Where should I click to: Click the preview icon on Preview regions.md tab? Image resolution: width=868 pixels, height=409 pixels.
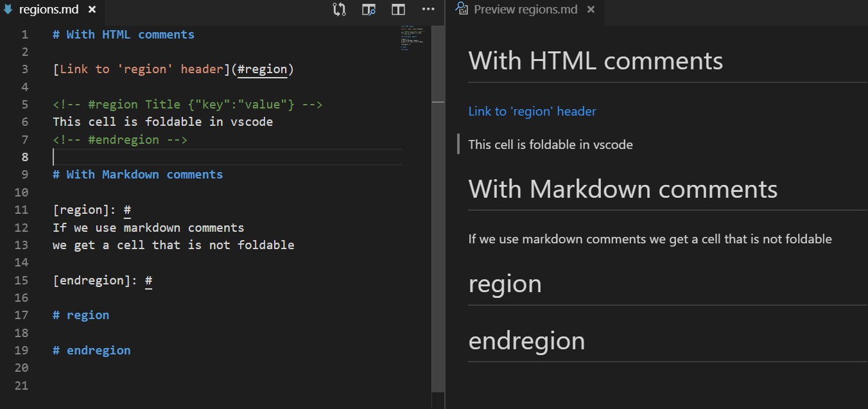461,9
